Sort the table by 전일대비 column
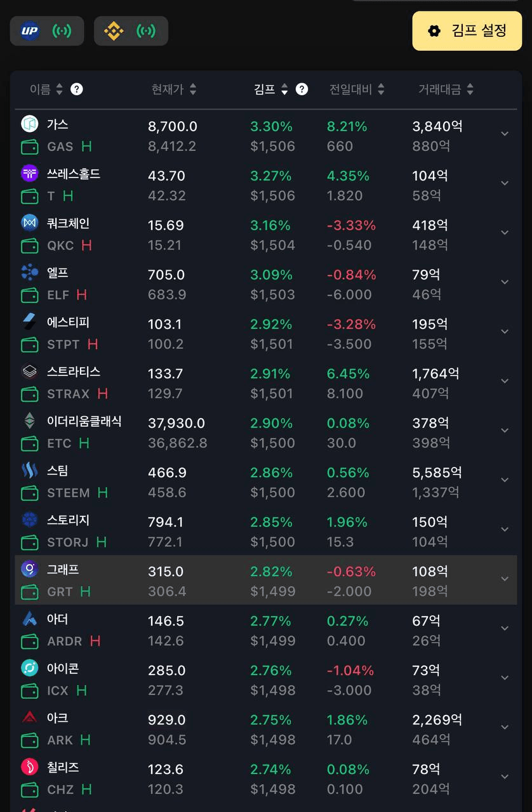 (357, 89)
